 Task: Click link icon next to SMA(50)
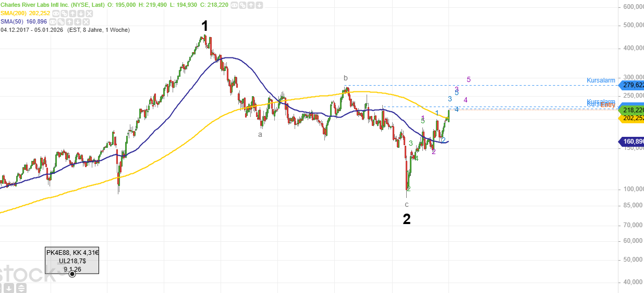62,22
